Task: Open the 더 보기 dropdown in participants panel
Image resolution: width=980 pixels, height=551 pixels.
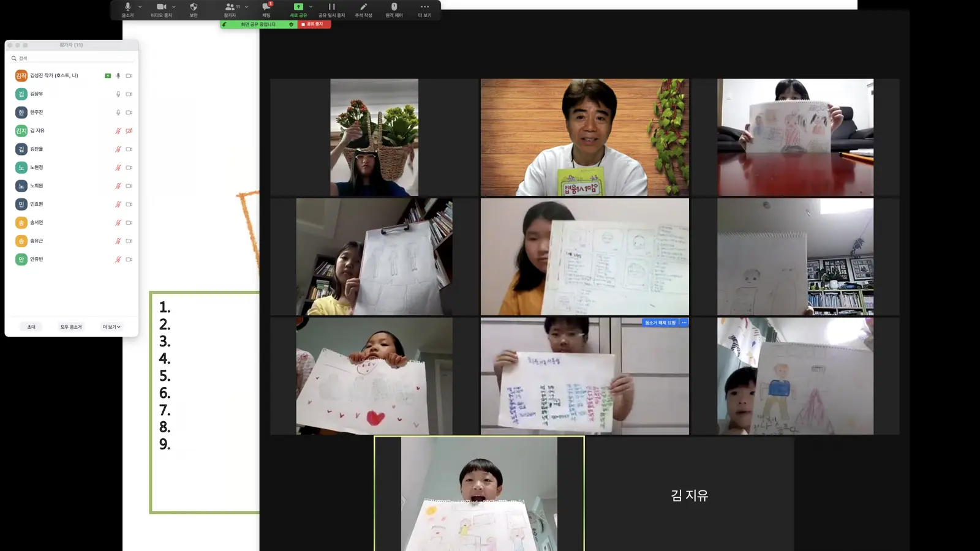Action: click(111, 327)
